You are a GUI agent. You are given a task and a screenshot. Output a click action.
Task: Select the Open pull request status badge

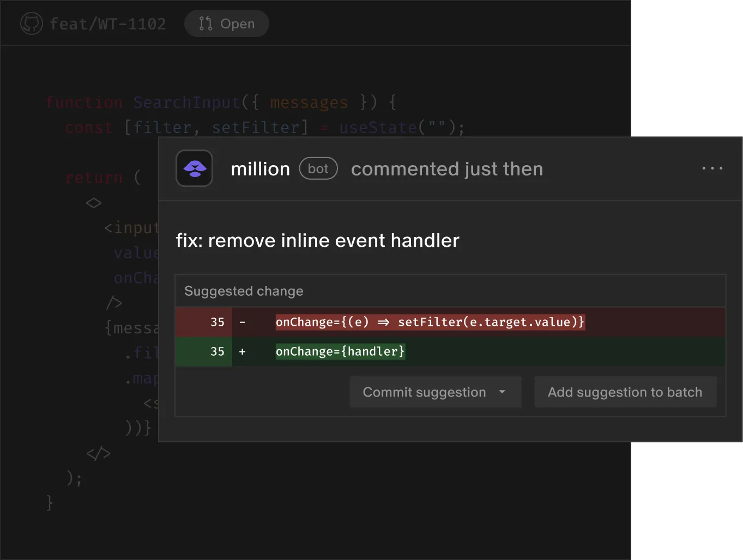point(226,23)
